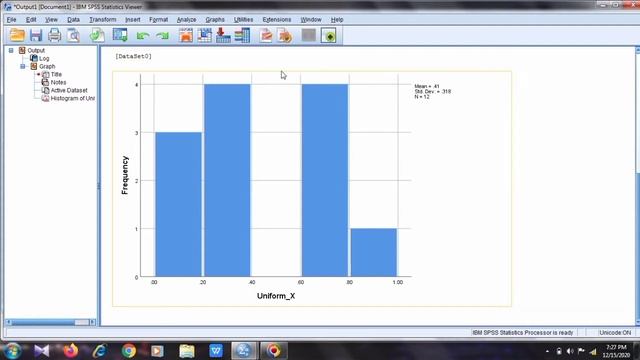Click the teal-and-red table icon in the toolbar
This screenshot has width=640, height=360.
(242, 36)
